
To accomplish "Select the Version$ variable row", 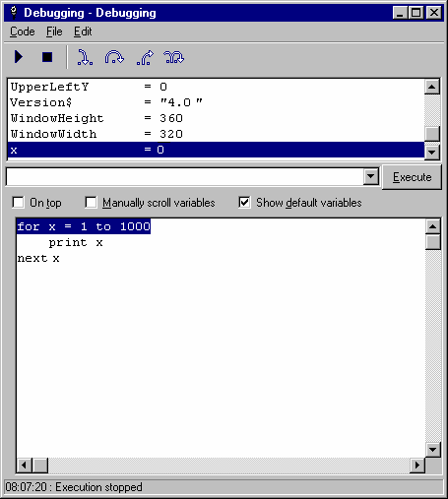I will click(216, 102).
